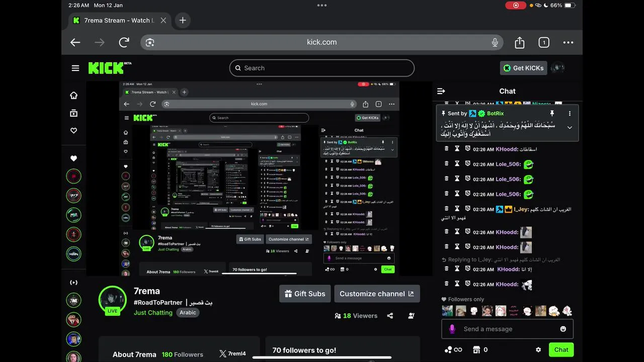Timeout KHoodd on اسقاطات message

457,149
